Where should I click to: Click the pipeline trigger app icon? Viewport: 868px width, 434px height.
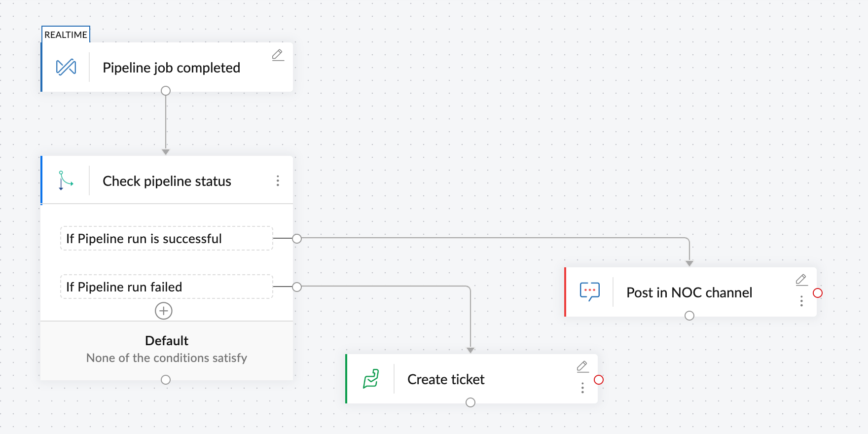tap(66, 67)
